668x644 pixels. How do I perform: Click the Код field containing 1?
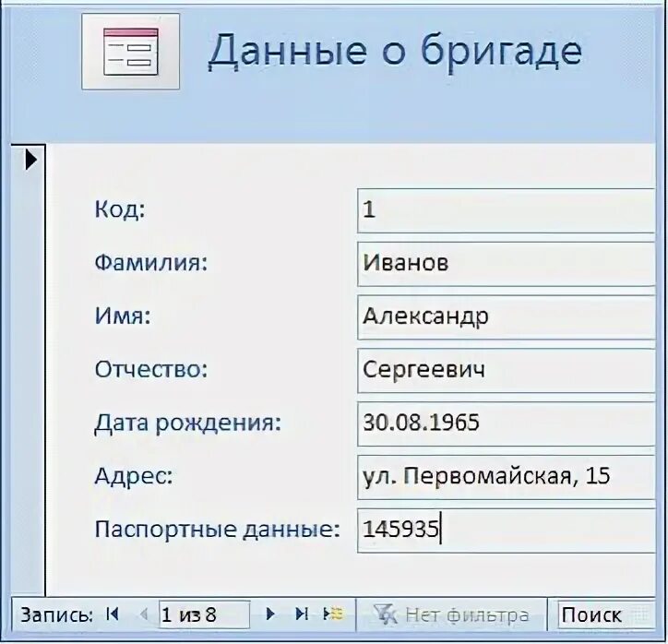coord(506,210)
